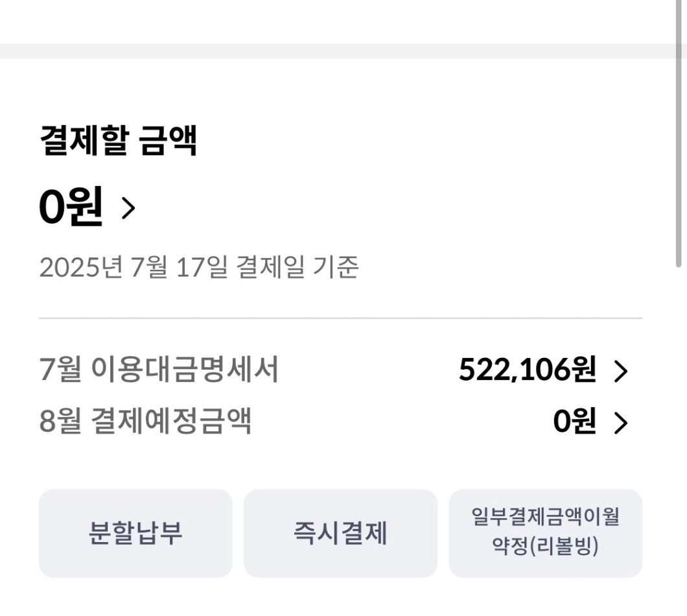Click the 2025년 7월 17일 결제일 기준 text
This screenshot has width=687, height=616.
[199, 267]
